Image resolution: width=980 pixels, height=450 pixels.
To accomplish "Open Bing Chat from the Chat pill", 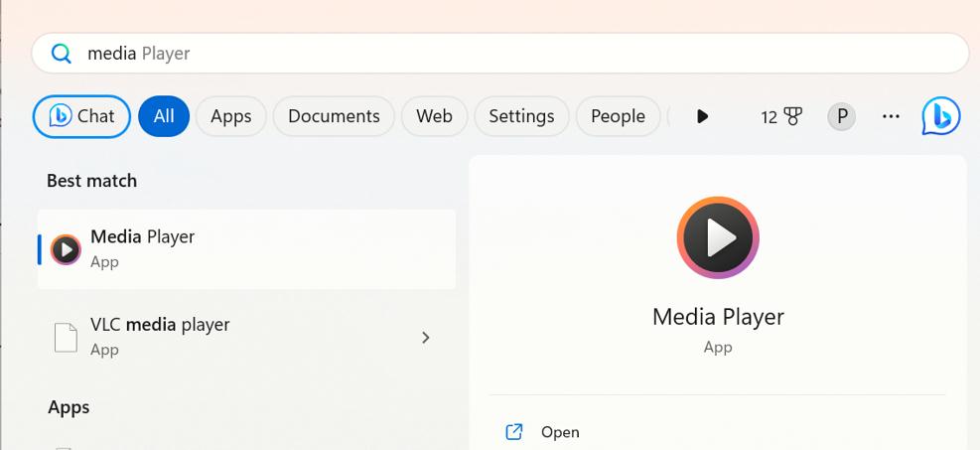I will coord(81,116).
